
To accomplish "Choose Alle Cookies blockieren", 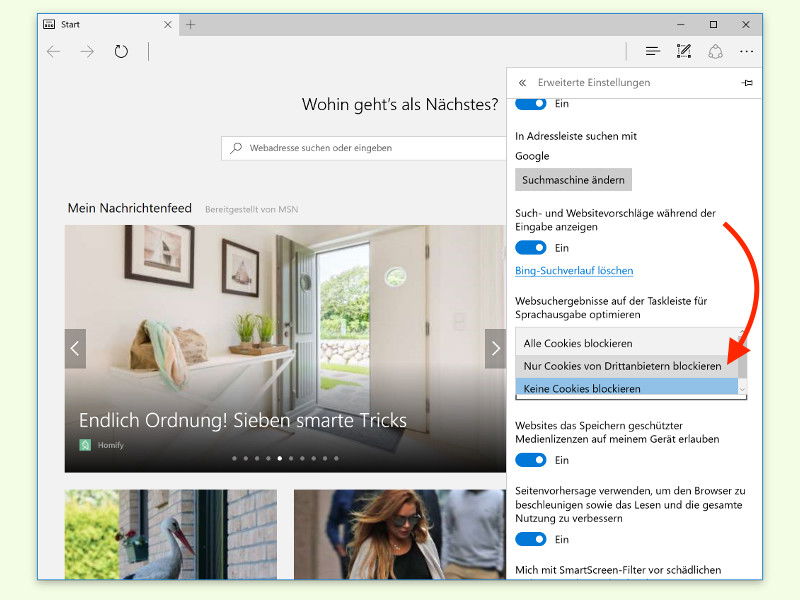I will [627, 343].
